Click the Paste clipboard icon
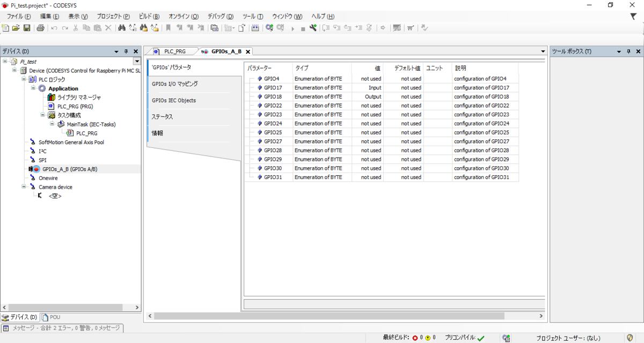The image size is (644, 343). tap(97, 28)
